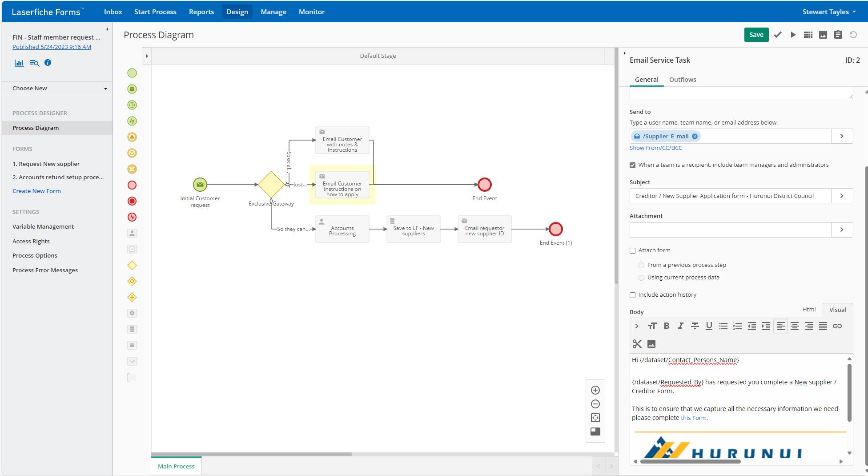Click Show From/CC/BCC link
This screenshot has height=476, width=868.
[655, 148]
